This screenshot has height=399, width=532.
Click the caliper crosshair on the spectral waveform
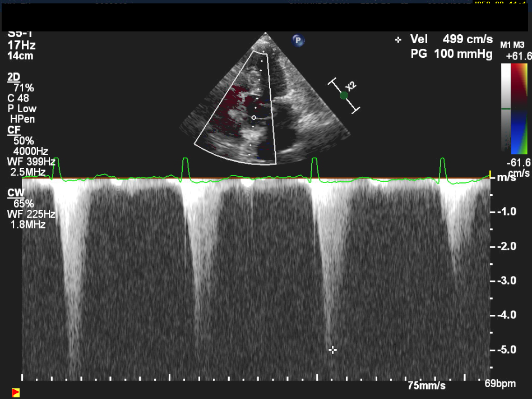pyautogui.click(x=332, y=350)
